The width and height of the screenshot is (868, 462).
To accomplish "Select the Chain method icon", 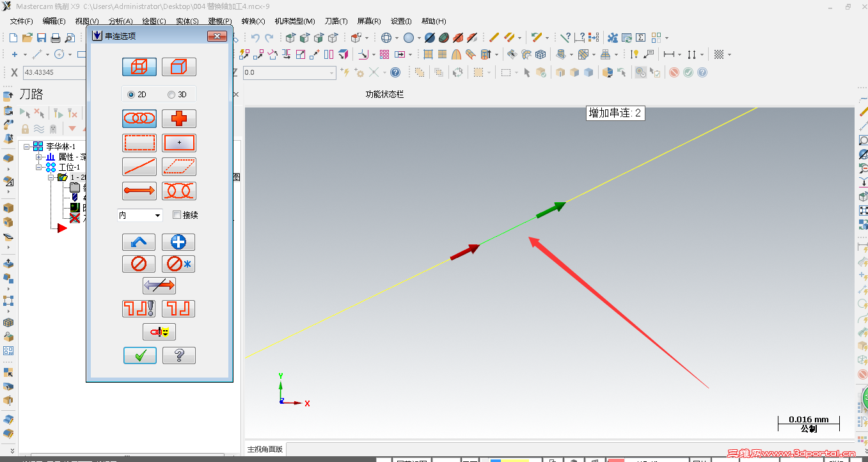I will click(x=139, y=118).
